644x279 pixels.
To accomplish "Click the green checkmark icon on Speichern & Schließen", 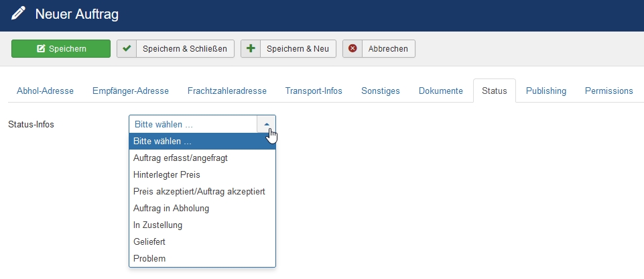I will tap(127, 48).
